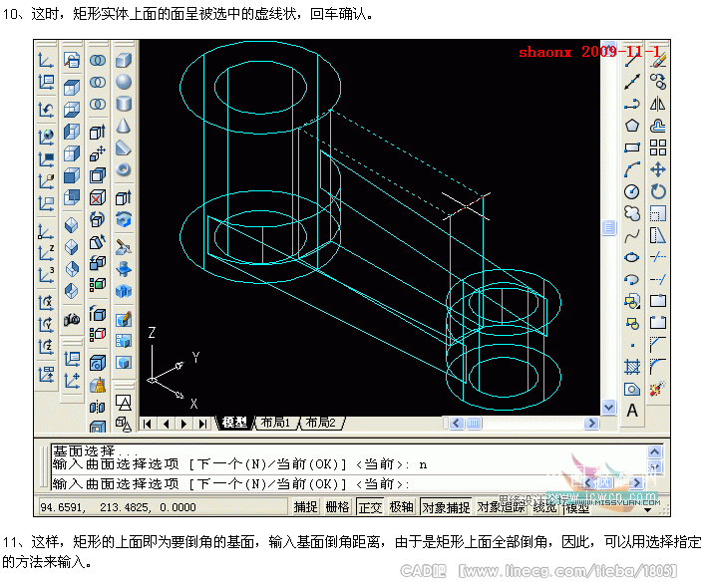Screen dimensions: 706x588
Task: Toggle 对象捕捉 object snap
Action: pos(446,507)
